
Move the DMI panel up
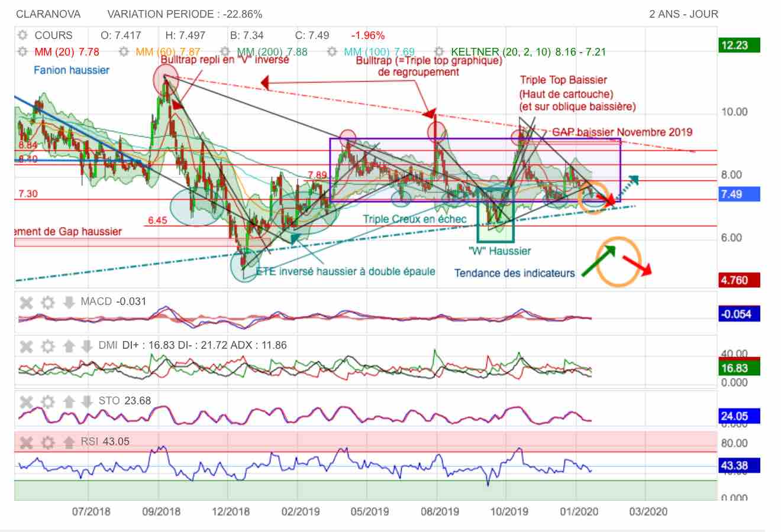[69, 346]
